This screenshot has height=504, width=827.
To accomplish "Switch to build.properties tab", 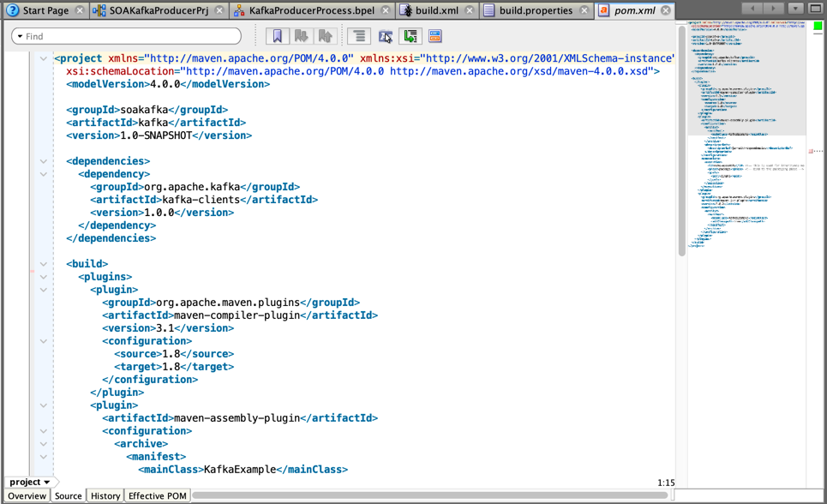I will [x=536, y=10].
